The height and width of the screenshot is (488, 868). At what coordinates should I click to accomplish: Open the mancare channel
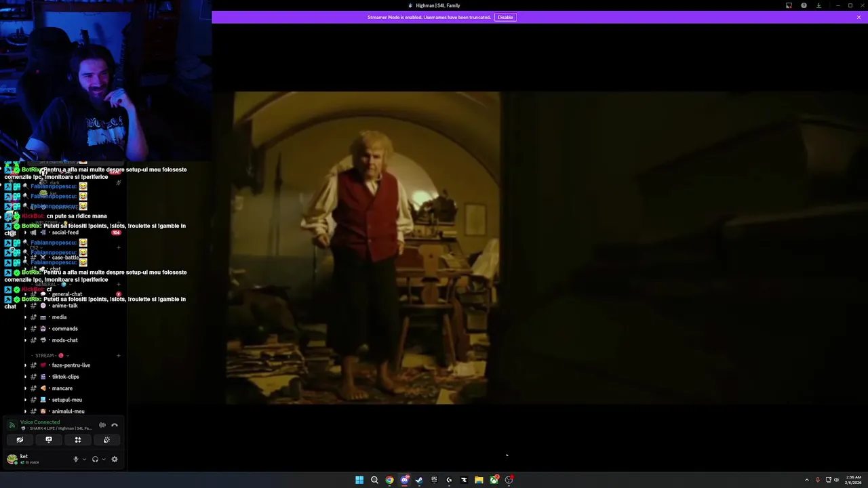pyautogui.click(x=73, y=388)
